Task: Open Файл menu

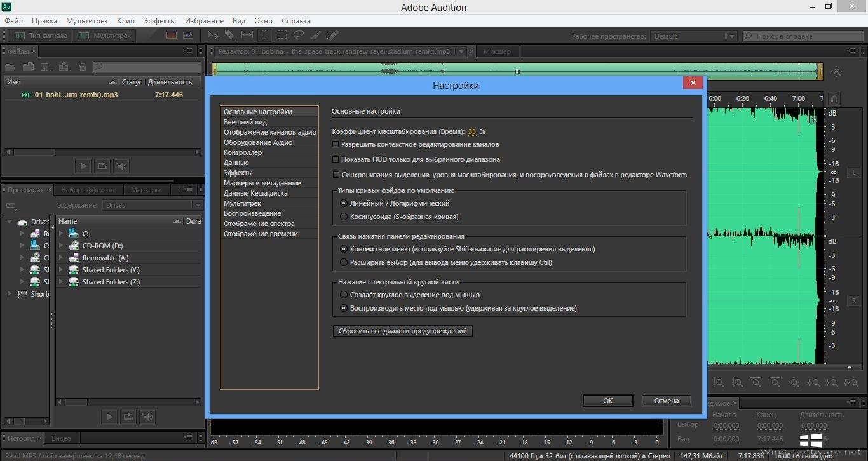Action: [x=13, y=21]
